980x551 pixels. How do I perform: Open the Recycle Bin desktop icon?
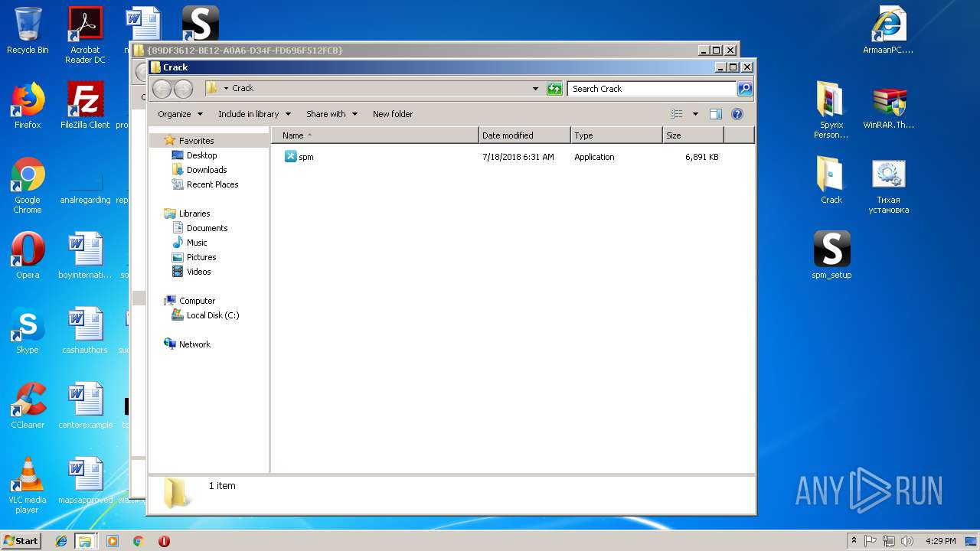pyautogui.click(x=28, y=31)
